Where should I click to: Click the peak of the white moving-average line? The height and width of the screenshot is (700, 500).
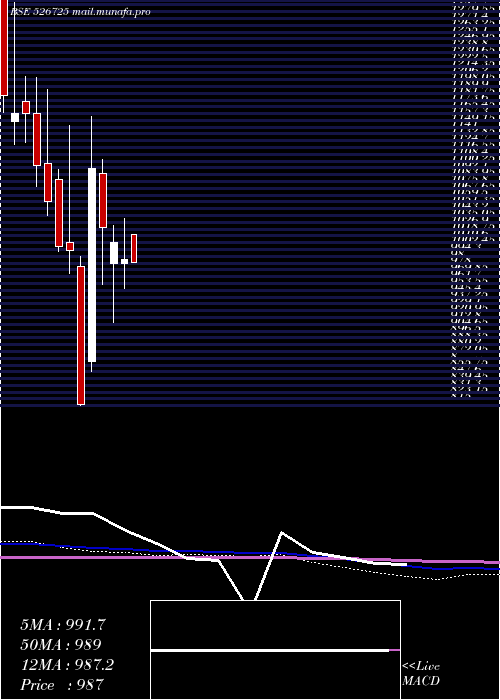click(282, 532)
